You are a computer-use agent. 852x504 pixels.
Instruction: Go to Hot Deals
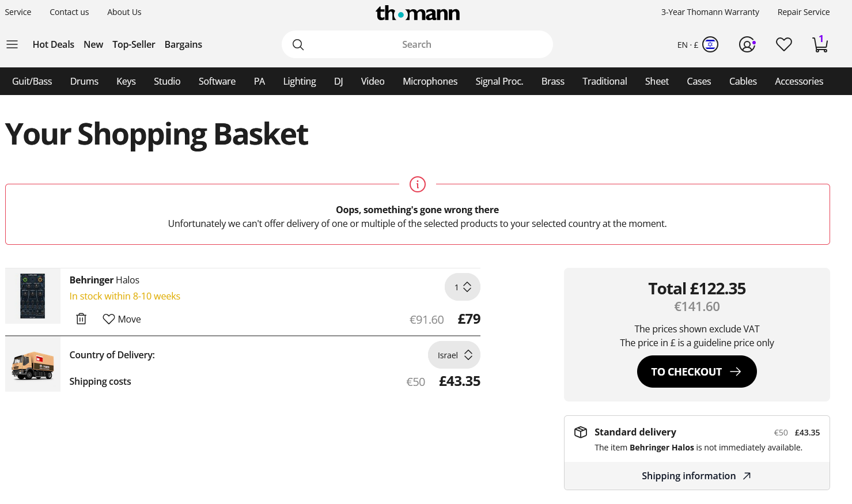[x=54, y=44]
